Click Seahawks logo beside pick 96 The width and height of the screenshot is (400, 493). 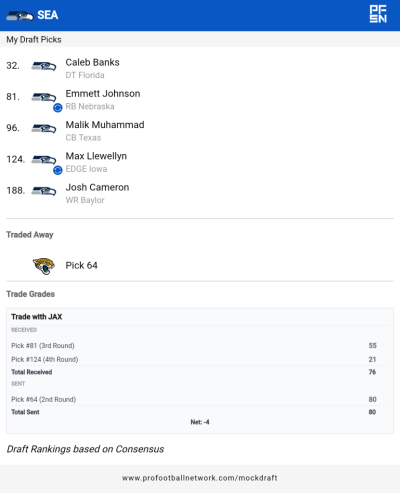[44, 128]
